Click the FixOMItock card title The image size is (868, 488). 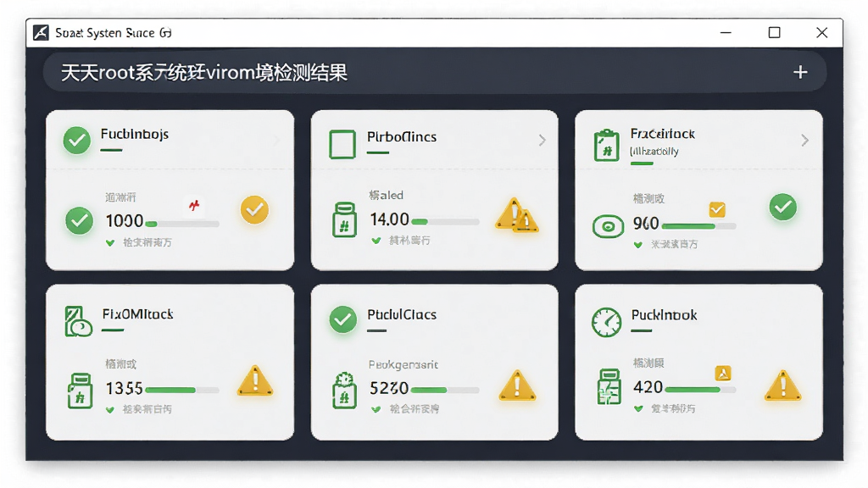tap(138, 314)
